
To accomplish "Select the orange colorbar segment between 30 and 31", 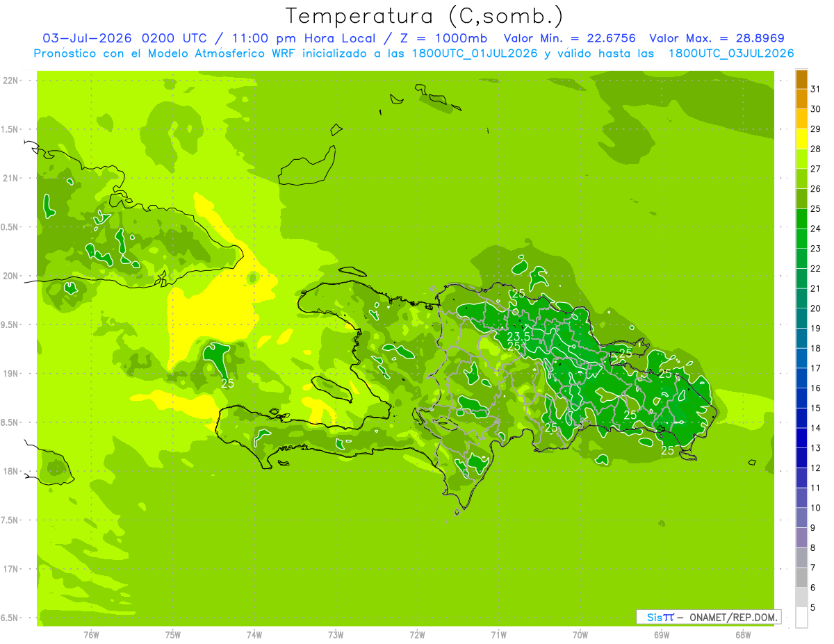I will point(801,99).
